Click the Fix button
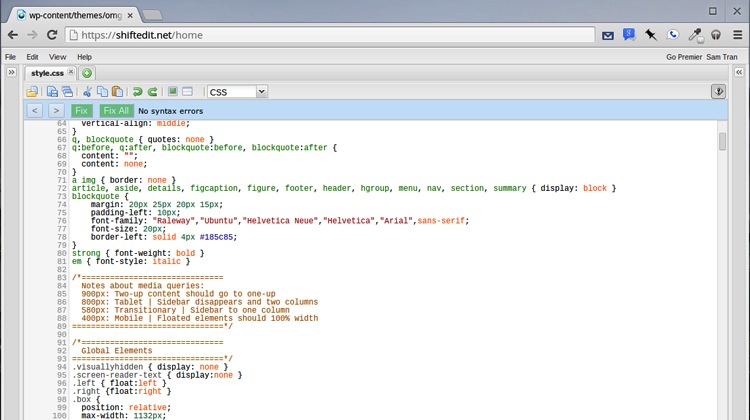750x420 pixels. [x=81, y=111]
